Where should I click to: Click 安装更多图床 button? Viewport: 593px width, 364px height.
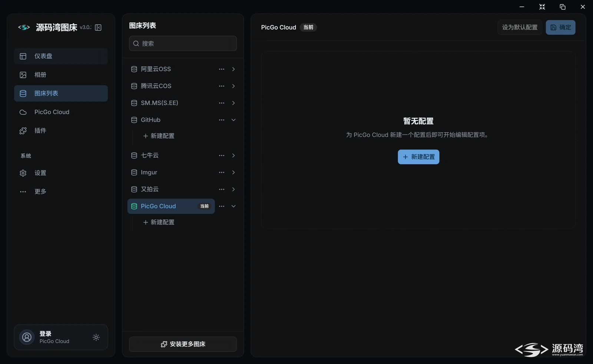click(x=183, y=344)
